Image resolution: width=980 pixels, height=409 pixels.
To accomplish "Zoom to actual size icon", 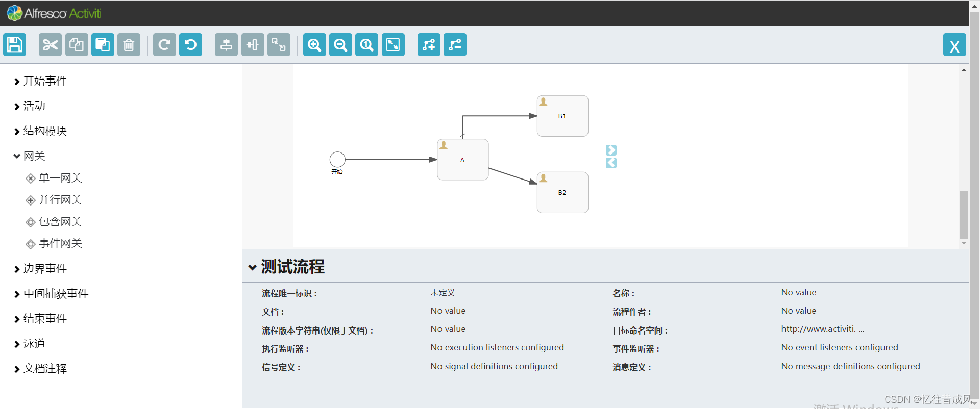I will tap(366, 45).
